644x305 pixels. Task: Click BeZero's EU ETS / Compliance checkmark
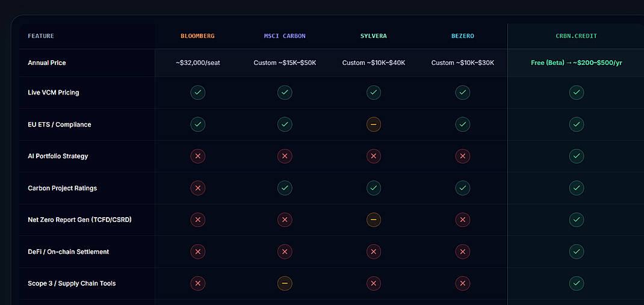(462, 124)
